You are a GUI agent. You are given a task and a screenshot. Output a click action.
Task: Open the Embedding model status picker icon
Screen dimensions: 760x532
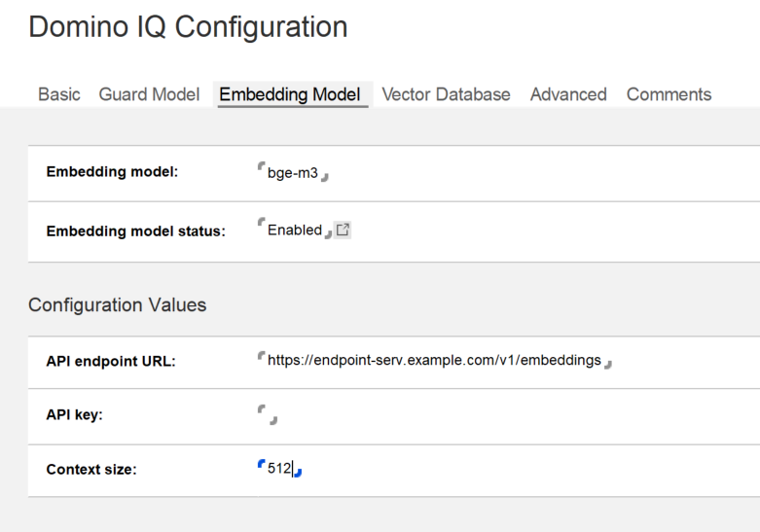click(343, 230)
